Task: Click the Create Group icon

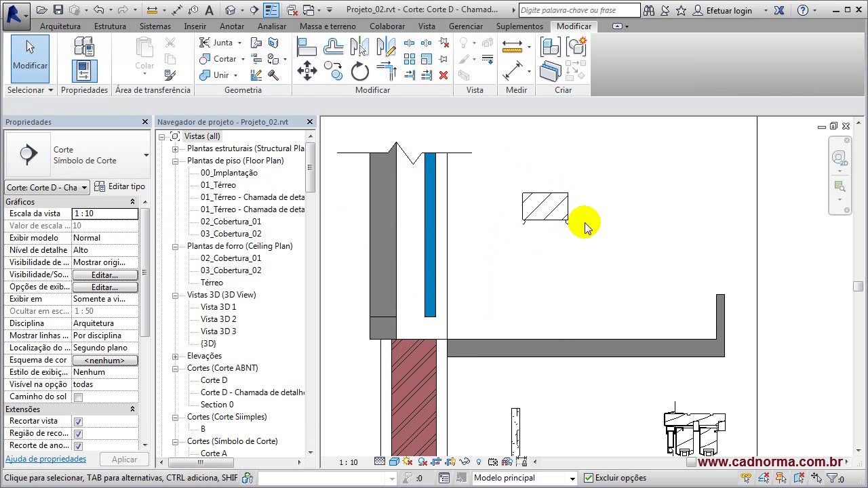Action: coord(576,47)
